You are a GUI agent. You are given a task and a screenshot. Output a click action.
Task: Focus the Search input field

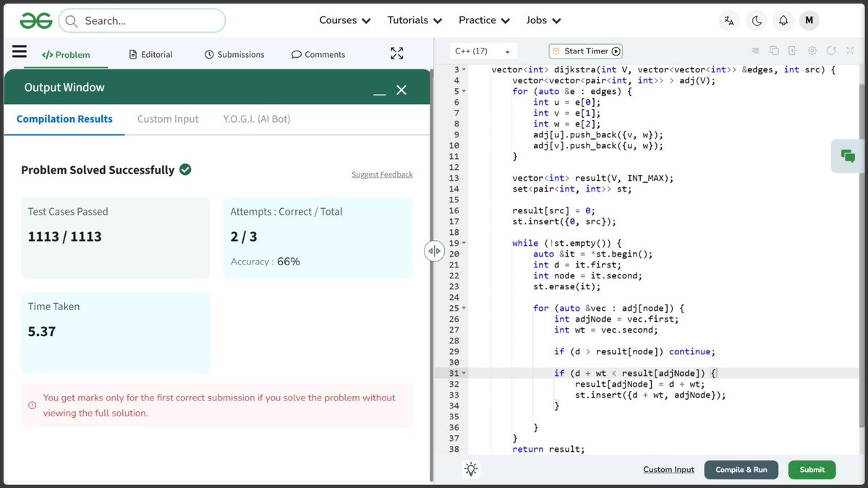point(141,21)
